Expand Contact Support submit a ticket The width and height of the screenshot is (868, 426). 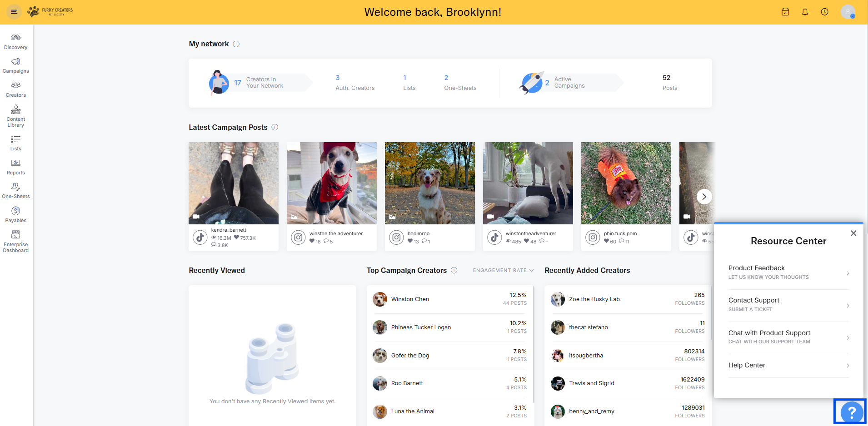pos(788,305)
